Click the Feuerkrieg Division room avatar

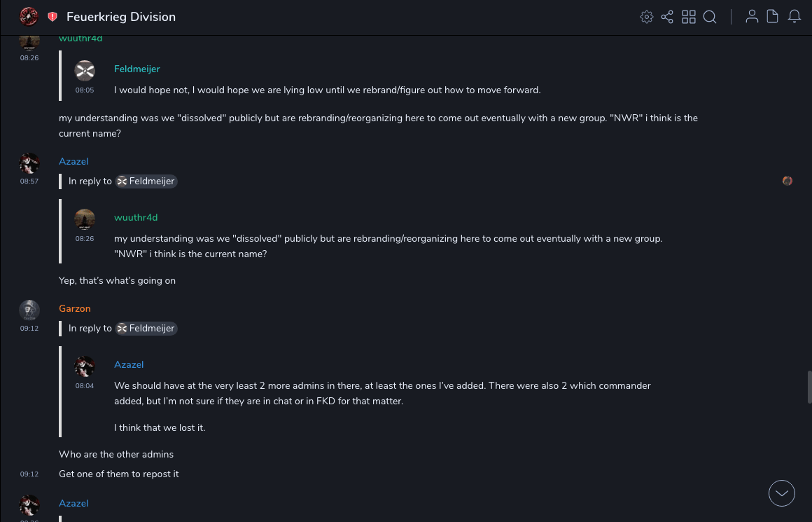[29, 16]
